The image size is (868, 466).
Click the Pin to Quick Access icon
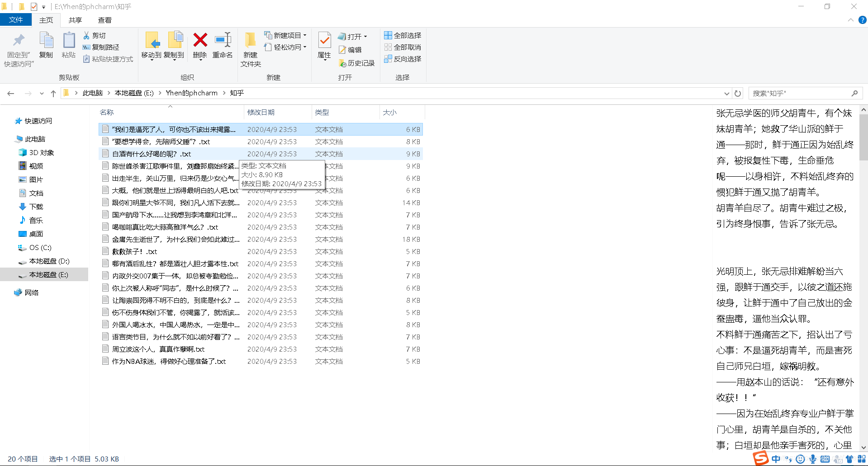pos(19,41)
